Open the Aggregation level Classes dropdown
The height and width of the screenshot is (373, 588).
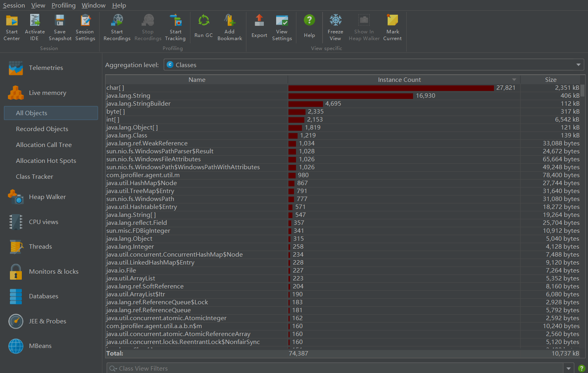coord(374,65)
